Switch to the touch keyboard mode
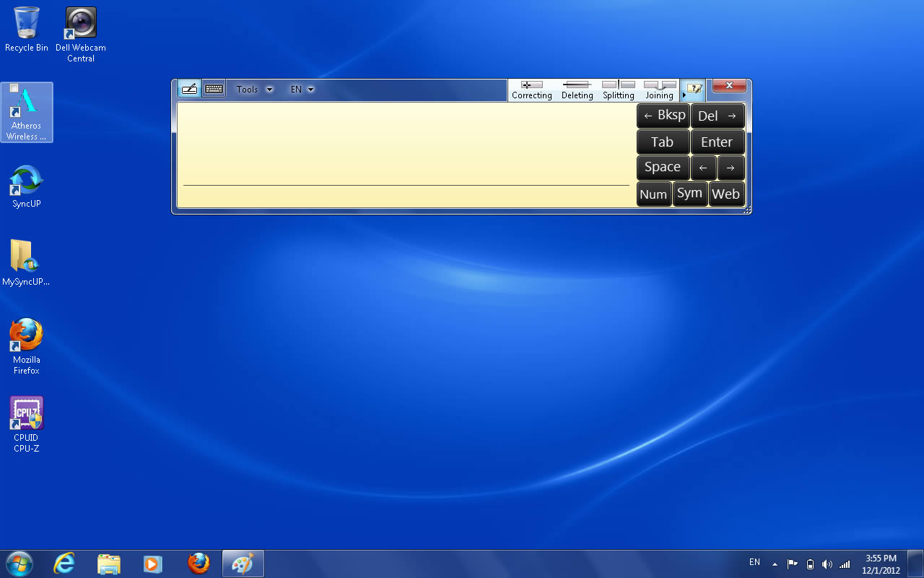 (x=214, y=89)
